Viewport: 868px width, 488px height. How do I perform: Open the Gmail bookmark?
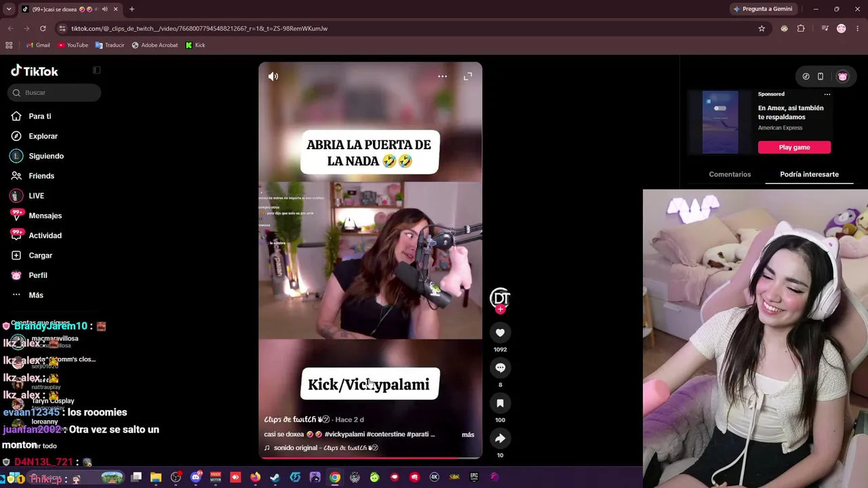click(38, 45)
